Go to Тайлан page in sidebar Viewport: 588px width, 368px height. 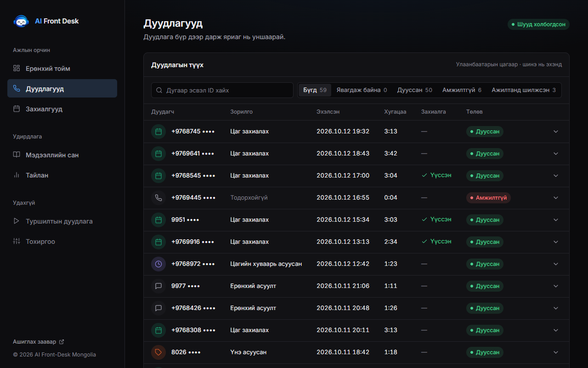click(62, 175)
